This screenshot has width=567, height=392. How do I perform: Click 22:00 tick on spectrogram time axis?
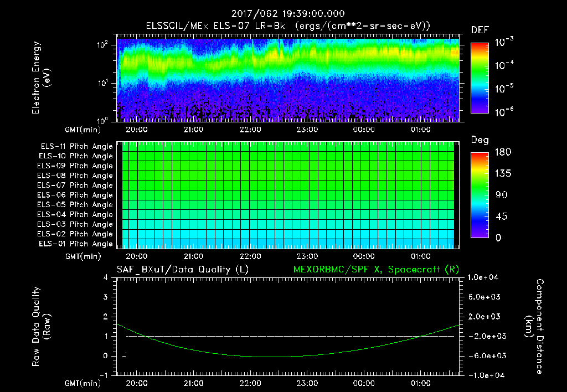pos(250,130)
